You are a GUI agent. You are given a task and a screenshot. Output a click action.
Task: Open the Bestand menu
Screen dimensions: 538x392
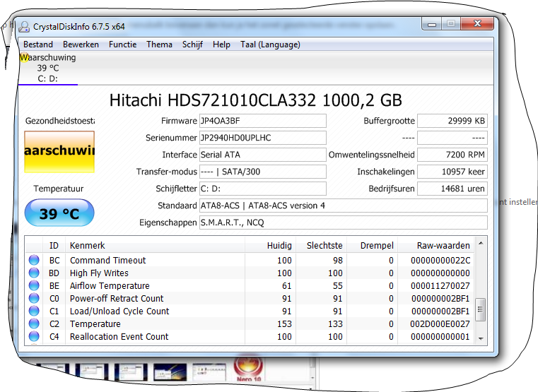pyautogui.click(x=38, y=44)
